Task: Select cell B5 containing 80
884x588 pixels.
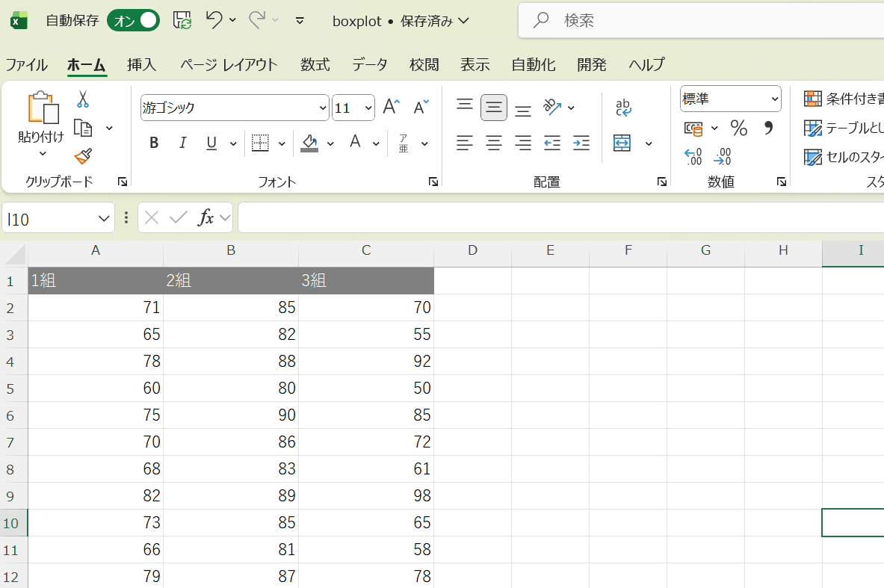Action: (230, 388)
